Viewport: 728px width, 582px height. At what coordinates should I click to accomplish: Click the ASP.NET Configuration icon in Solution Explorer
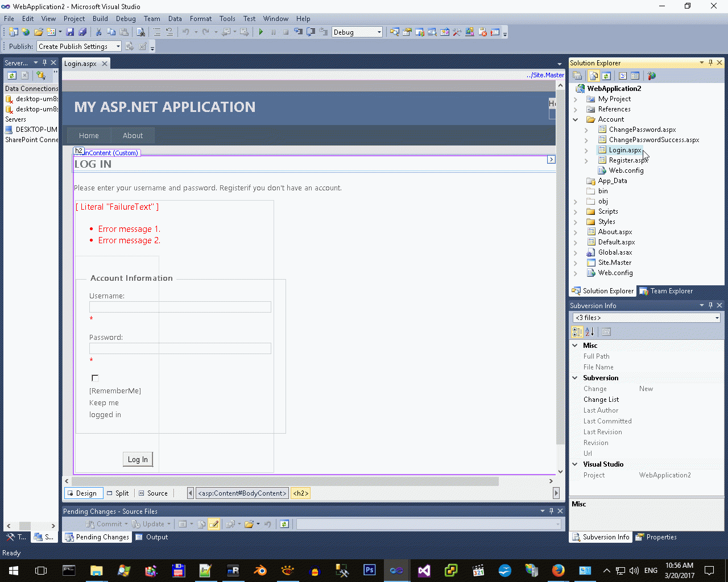click(x=652, y=76)
